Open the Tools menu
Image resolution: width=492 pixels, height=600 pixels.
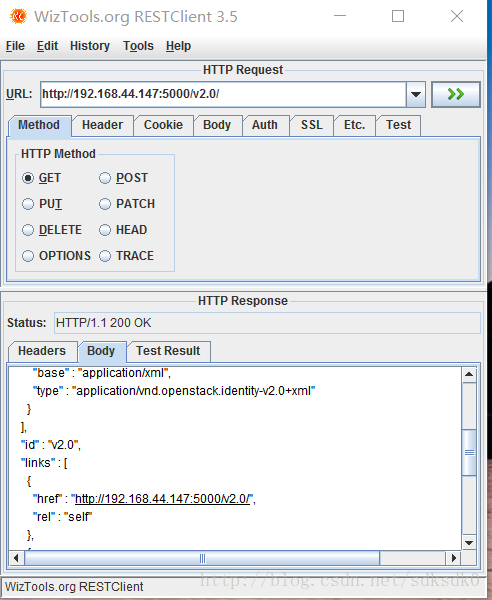point(138,46)
